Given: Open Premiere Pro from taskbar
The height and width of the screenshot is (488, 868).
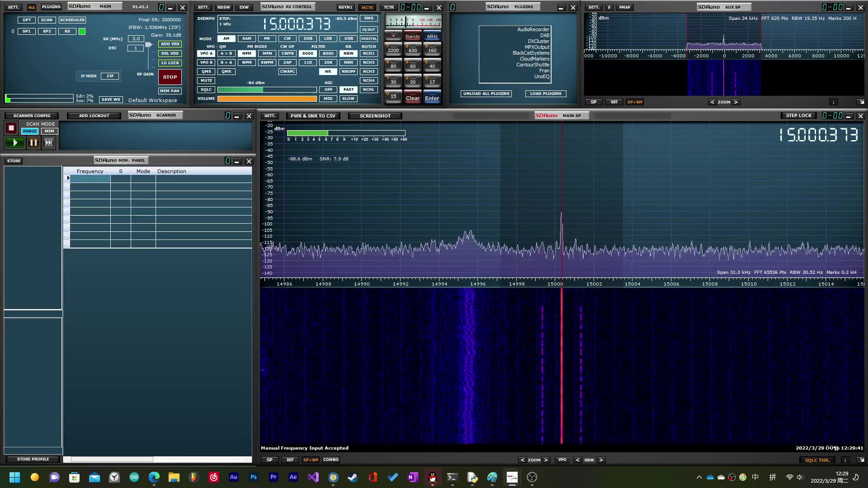Looking at the screenshot, I should coord(274,477).
